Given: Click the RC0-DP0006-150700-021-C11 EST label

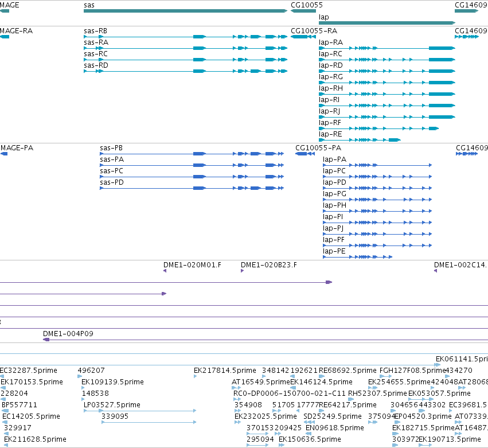Looking at the screenshot, I should point(290,394).
